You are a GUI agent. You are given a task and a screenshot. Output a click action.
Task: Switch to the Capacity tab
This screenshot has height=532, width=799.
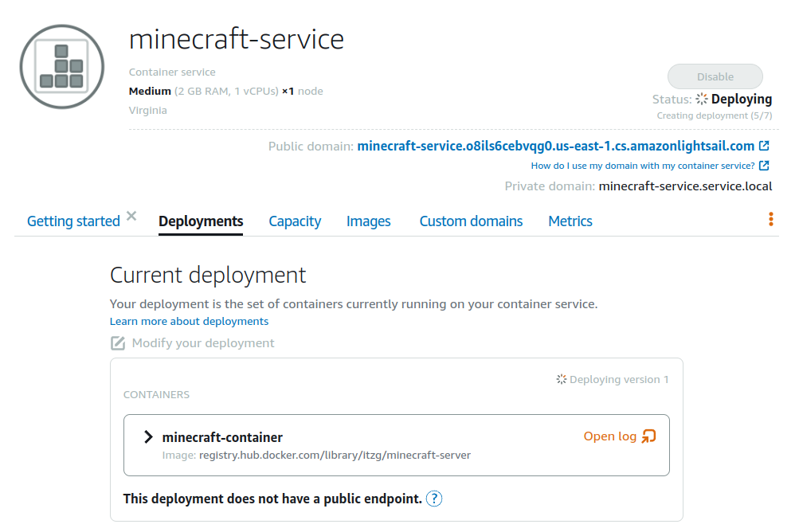(x=295, y=221)
